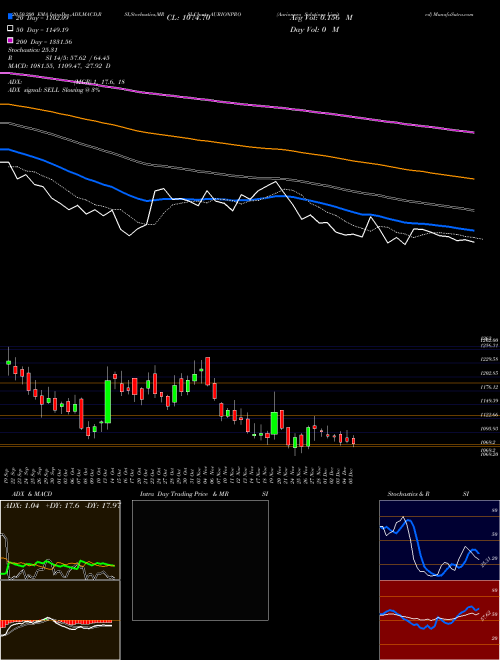Screen dimensions: 500x660
Task: Open the MACD histogram chart panel
Action: 60,620
